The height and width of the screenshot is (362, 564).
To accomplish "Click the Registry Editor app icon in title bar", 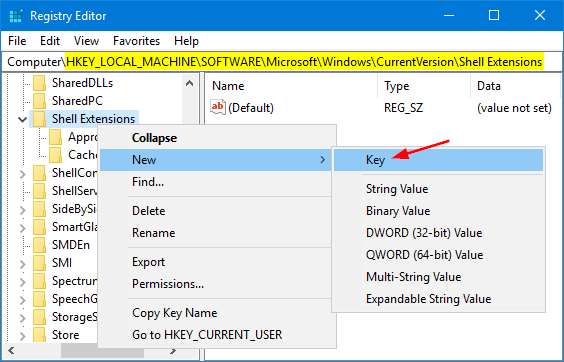I will click(x=16, y=16).
